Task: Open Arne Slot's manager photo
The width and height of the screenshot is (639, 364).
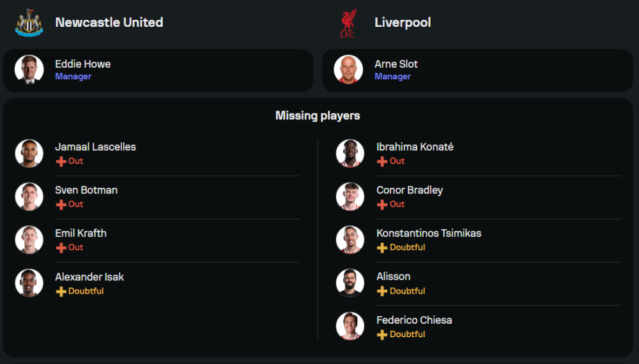Action: click(348, 70)
